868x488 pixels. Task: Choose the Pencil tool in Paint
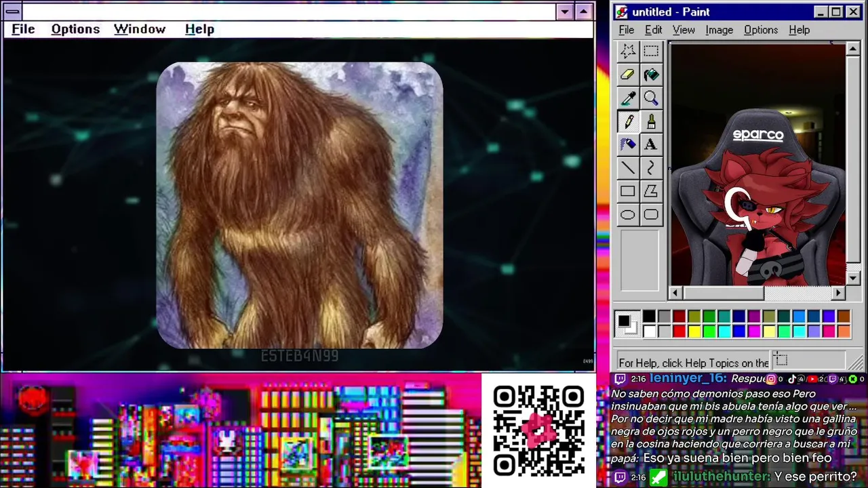point(628,122)
